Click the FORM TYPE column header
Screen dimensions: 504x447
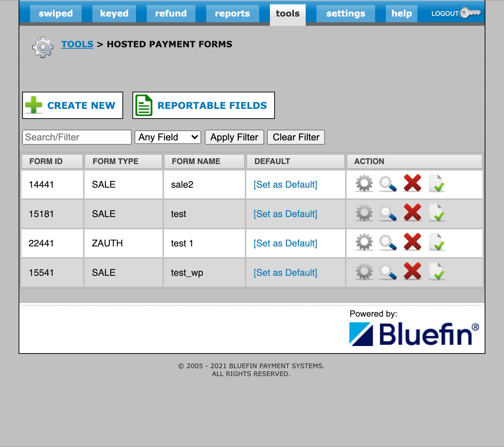tap(123, 162)
